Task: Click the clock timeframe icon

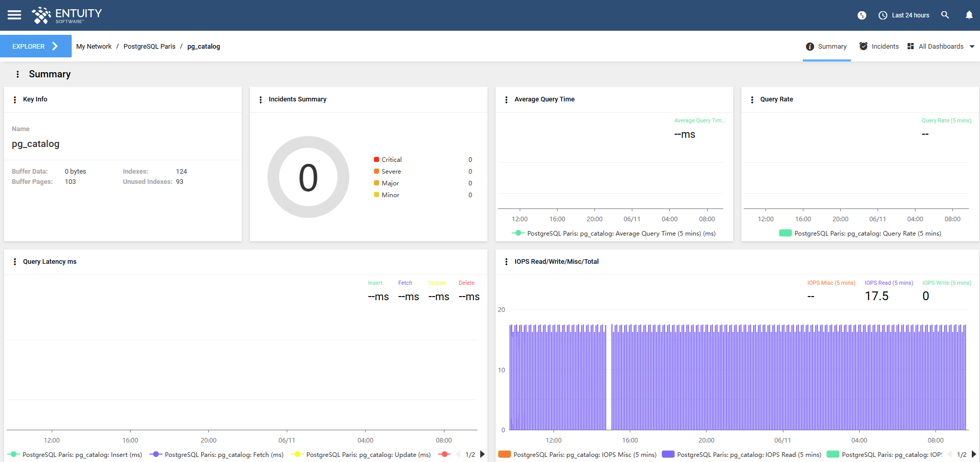Action: 883,15
